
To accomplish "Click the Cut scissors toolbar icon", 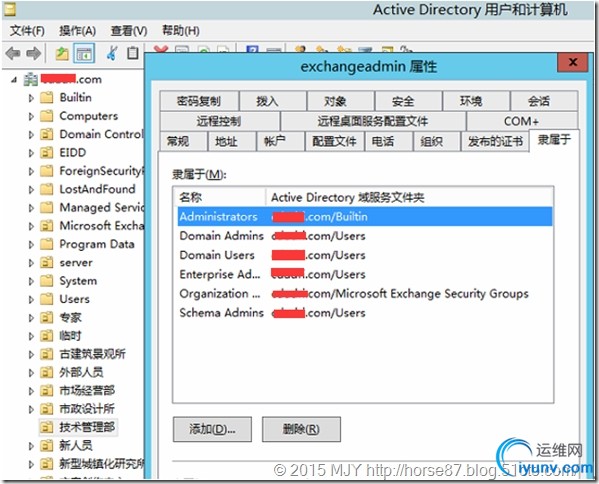I will (x=112, y=53).
